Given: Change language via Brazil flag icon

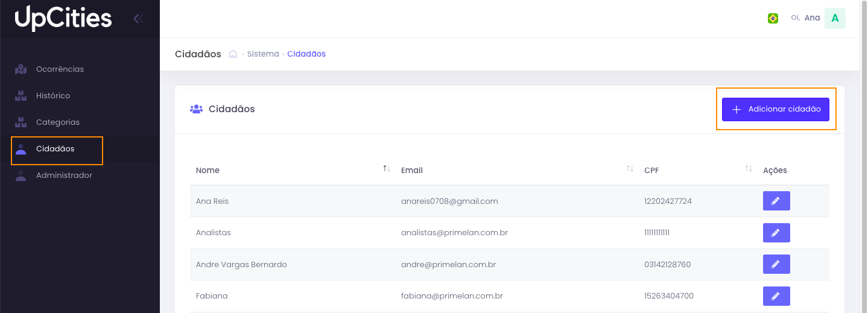Looking at the screenshot, I should pos(773,18).
